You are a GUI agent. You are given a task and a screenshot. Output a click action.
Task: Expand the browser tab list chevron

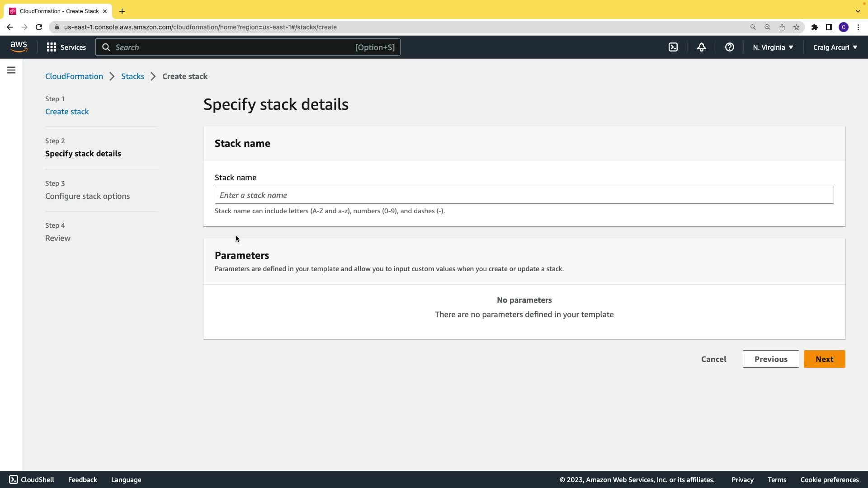click(858, 11)
